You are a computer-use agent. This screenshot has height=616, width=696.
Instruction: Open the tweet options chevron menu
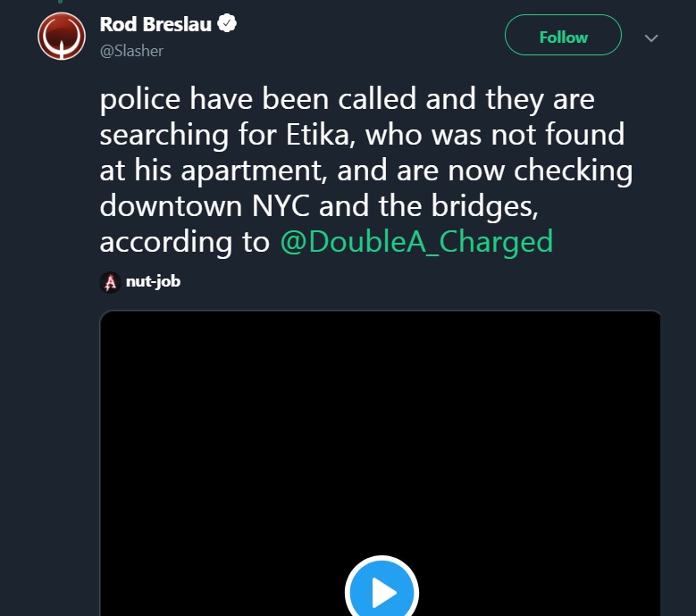point(650,38)
